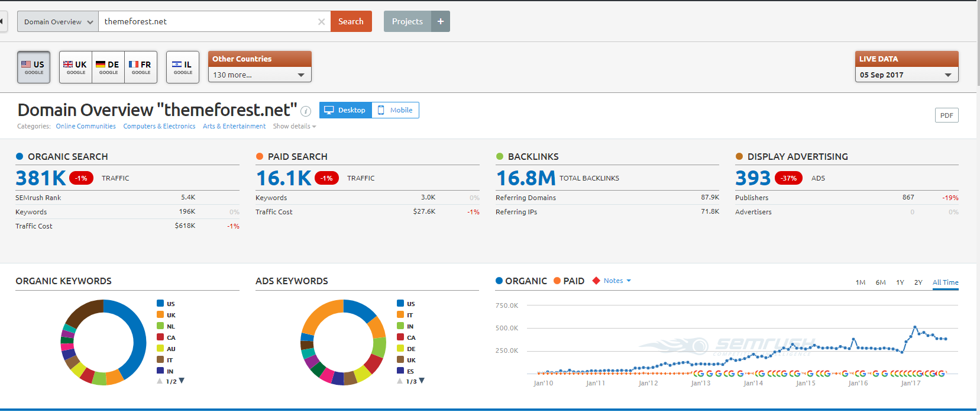This screenshot has width=980, height=415.
Task: Click the Referring Domains value 87.9K
Action: (x=710, y=197)
